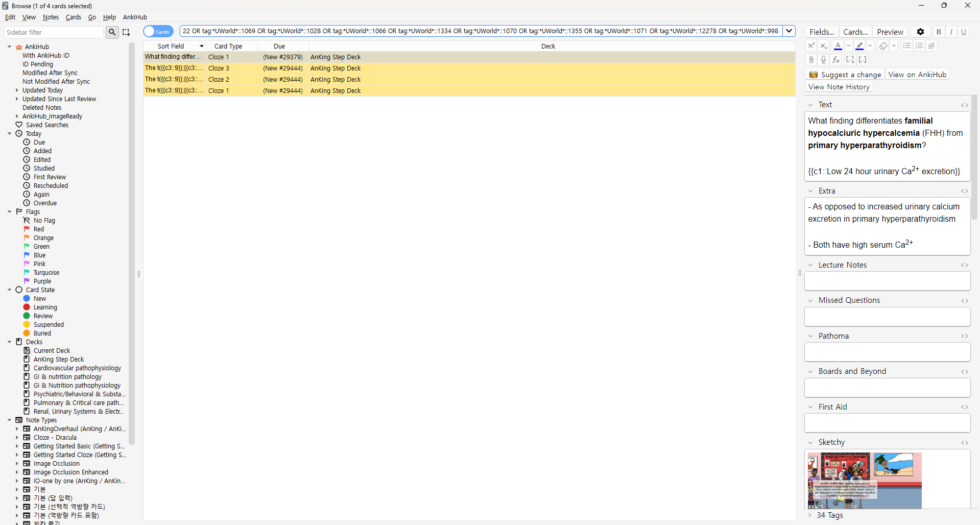Toggle bold formatting
Image resolution: width=980 pixels, height=525 pixels.
pyautogui.click(x=939, y=32)
